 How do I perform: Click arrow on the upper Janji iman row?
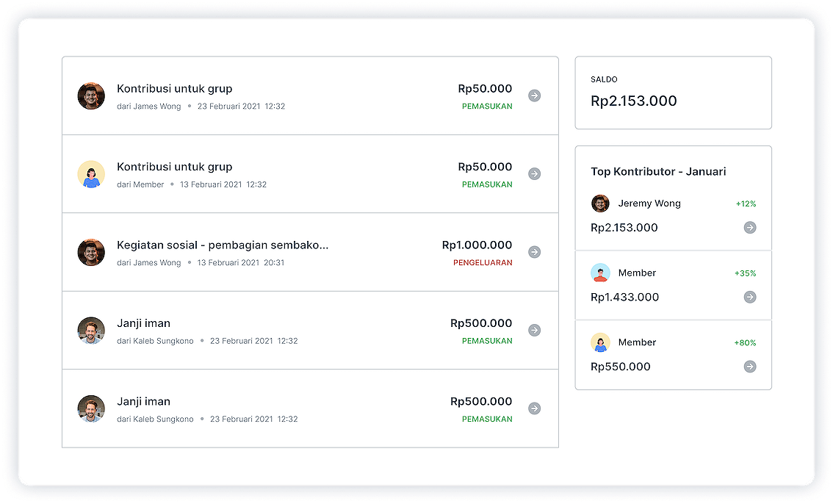(x=534, y=330)
